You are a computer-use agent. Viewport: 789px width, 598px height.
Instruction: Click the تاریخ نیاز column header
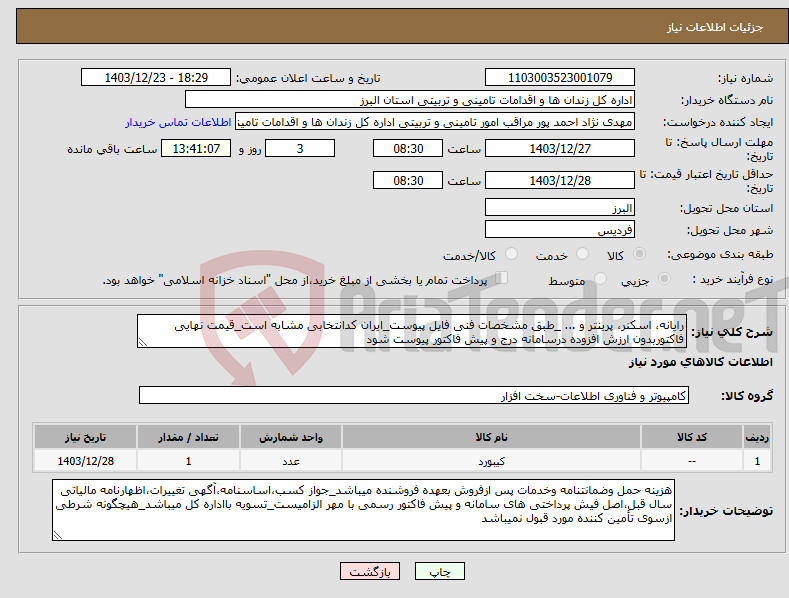point(86,437)
